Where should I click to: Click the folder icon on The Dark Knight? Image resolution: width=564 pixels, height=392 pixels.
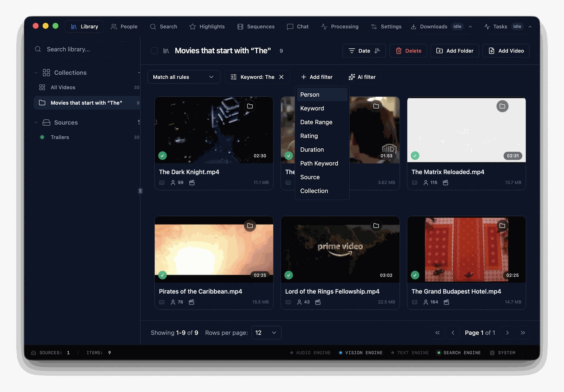coord(250,106)
